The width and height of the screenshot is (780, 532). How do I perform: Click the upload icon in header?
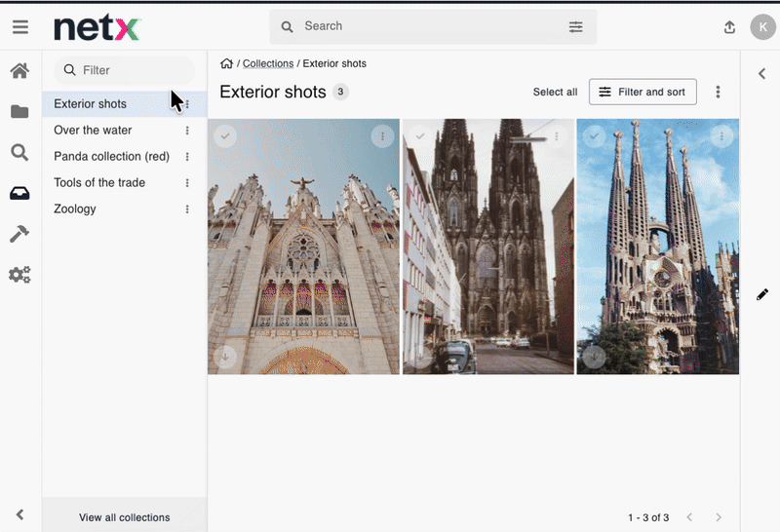click(729, 27)
